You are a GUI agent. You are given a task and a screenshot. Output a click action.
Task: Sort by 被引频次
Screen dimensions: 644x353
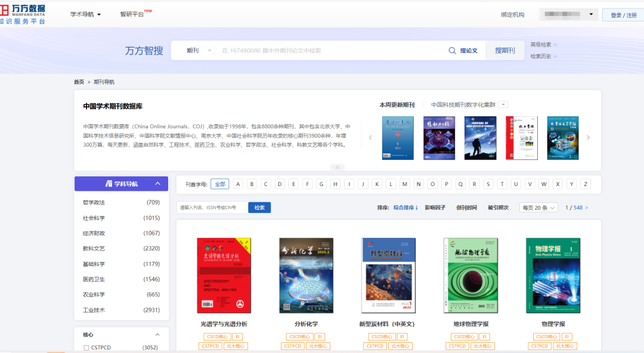click(x=498, y=208)
